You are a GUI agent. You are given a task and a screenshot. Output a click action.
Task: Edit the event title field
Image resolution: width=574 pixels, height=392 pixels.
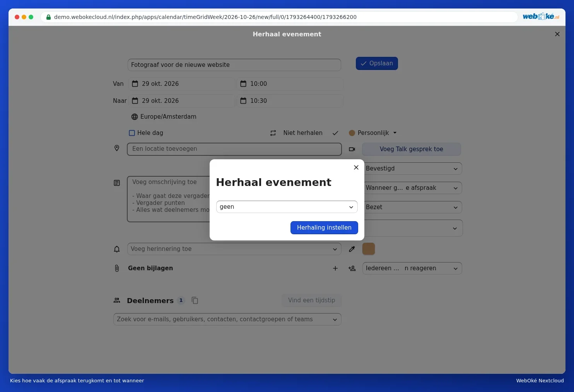(234, 65)
